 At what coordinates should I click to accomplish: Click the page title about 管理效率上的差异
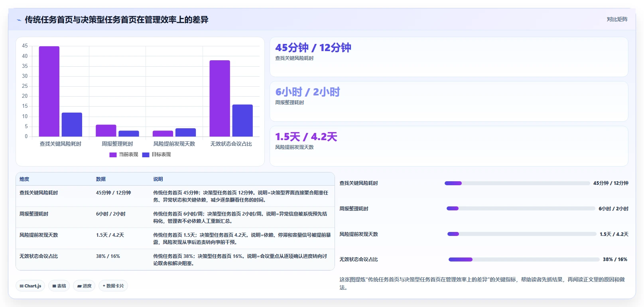[117, 20]
